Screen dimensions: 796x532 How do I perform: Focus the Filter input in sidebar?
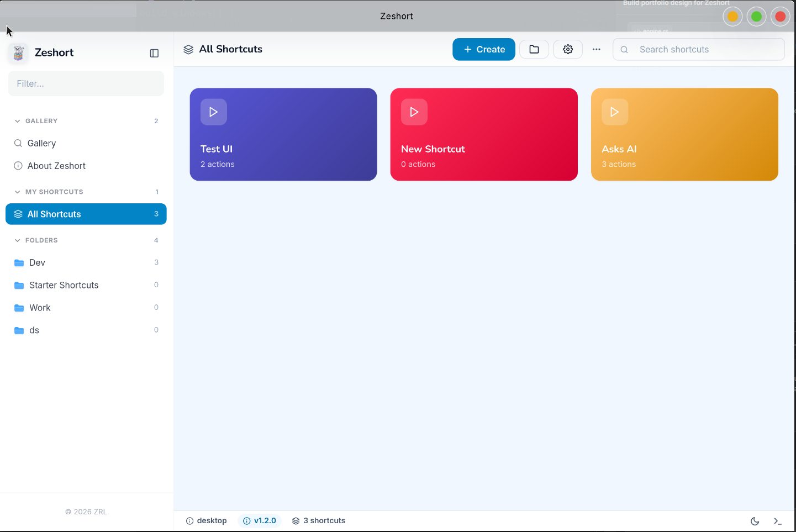click(86, 83)
